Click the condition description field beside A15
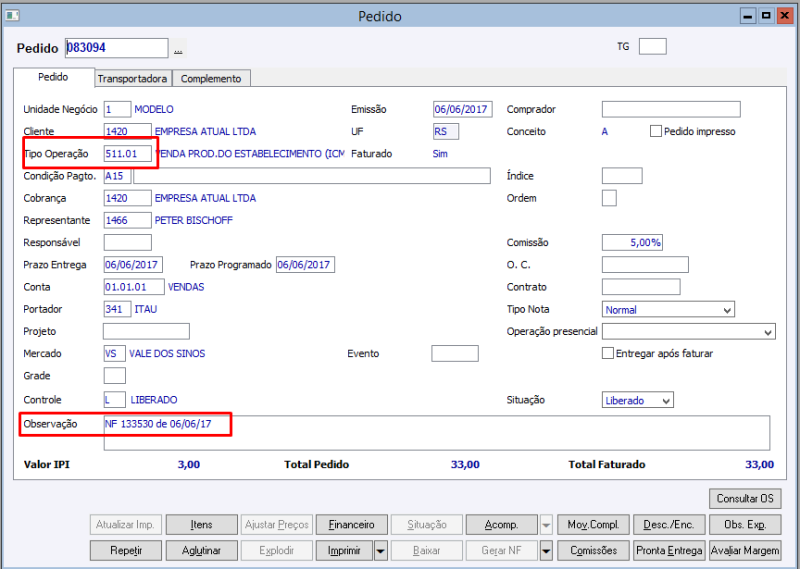This screenshot has height=569, width=800. point(312,176)
